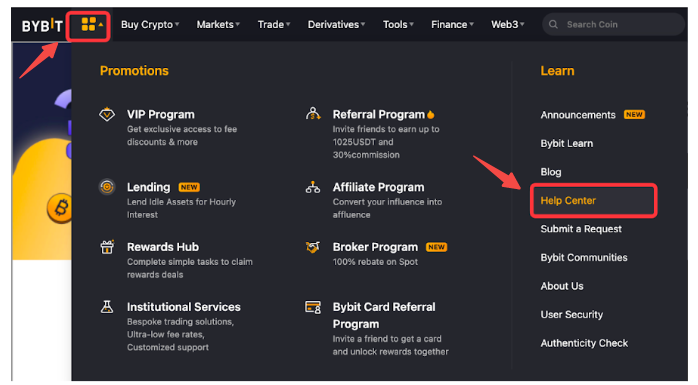
Task: Open Help Center link
Action: (x=568, y=200)
